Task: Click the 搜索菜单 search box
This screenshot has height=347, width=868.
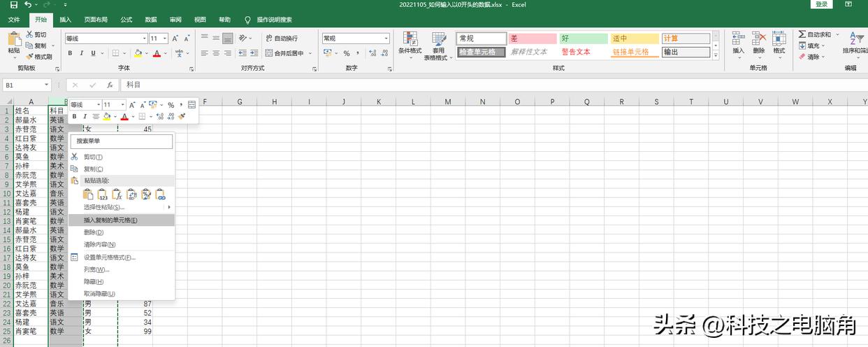Action: click(122, 141)
